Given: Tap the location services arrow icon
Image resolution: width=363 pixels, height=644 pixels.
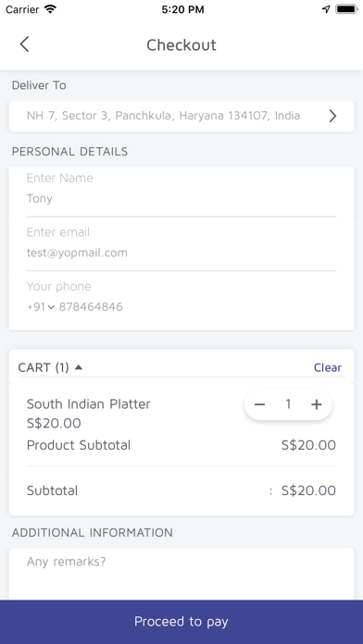Looking at the screenshot, I should tap(326, 9).
